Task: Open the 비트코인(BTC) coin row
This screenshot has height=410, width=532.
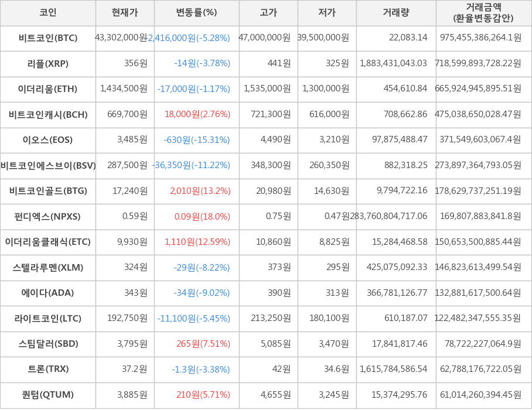Action: point(48,38)
